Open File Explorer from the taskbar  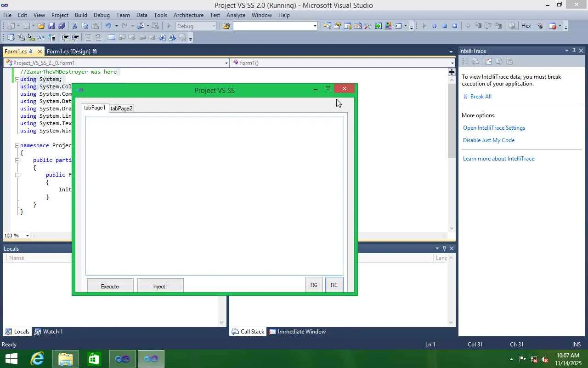click(66, 359)
